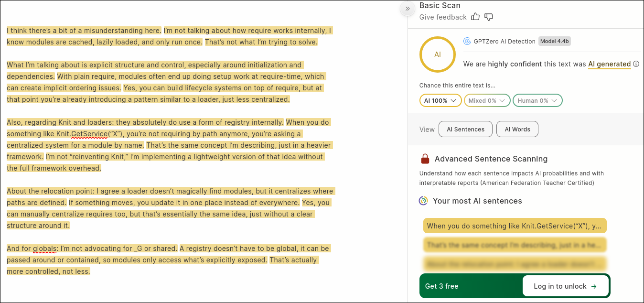
Task: Click the GPTZero logo icon
Action: (x=467, y=41)
